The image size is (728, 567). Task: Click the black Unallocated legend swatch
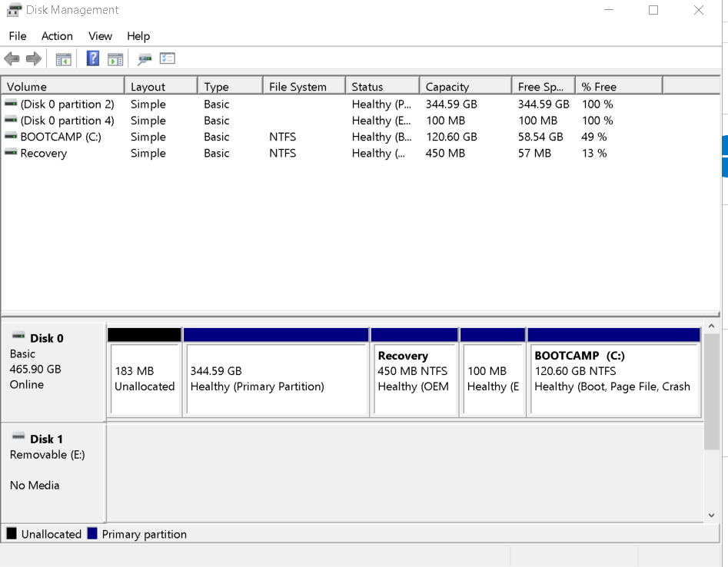point(12,534)
